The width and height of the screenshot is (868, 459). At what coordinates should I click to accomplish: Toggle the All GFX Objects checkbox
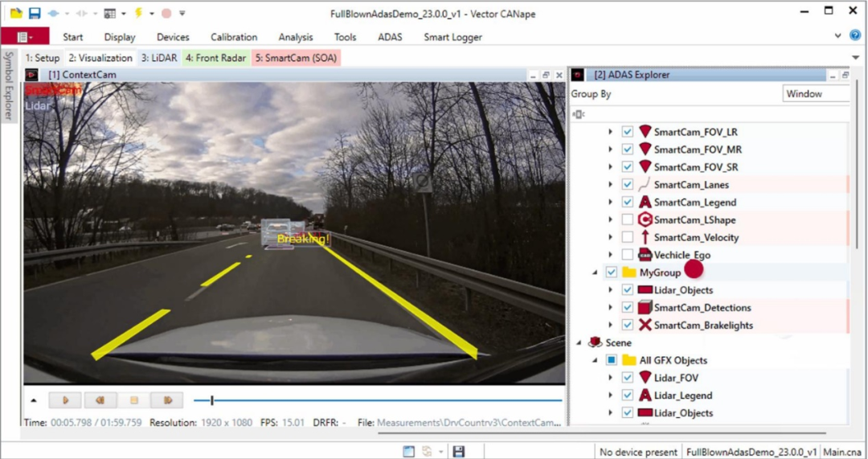(611, 360)
